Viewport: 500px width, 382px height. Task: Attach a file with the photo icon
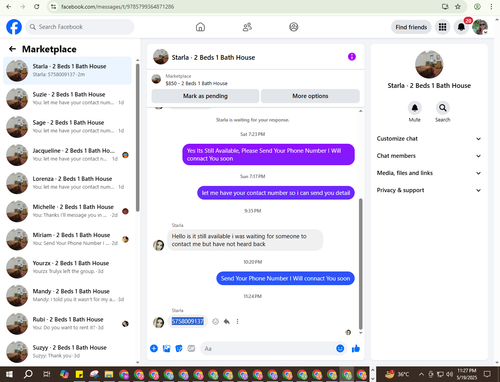166,349
